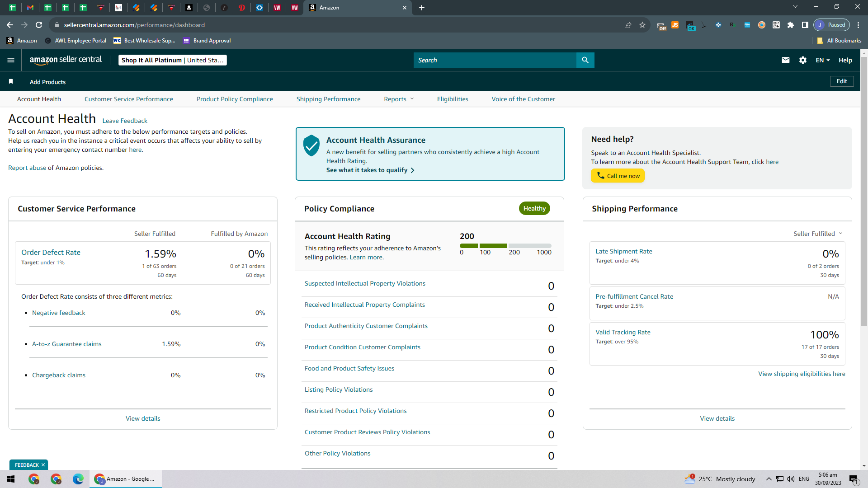Reload the page with the refresh icon
Image resolution: width=868 pixels, height=488 pixels.
tap(39, 25)
